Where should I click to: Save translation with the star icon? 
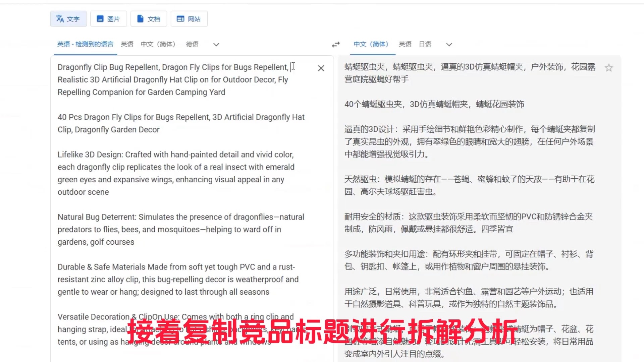[609, 68]
